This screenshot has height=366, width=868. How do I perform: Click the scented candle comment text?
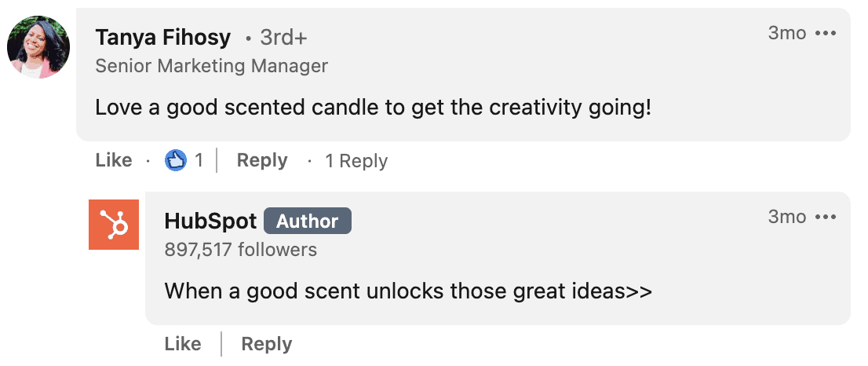point(374,108)
